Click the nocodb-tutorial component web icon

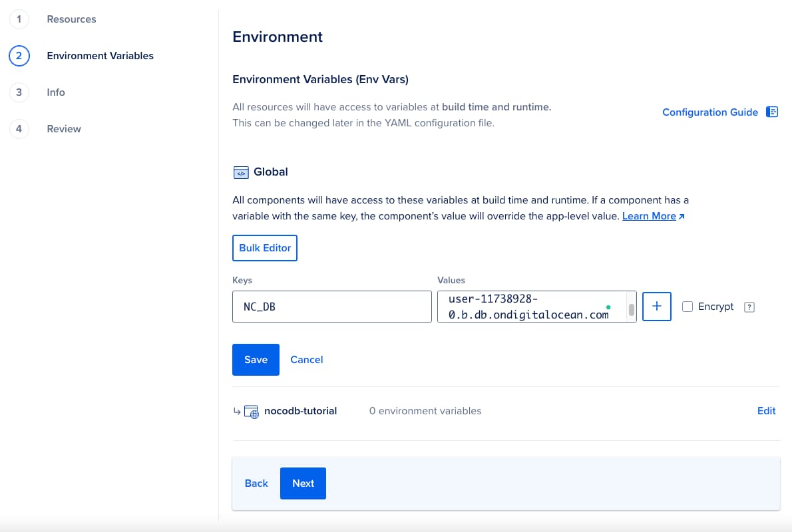tap(252, 412)
